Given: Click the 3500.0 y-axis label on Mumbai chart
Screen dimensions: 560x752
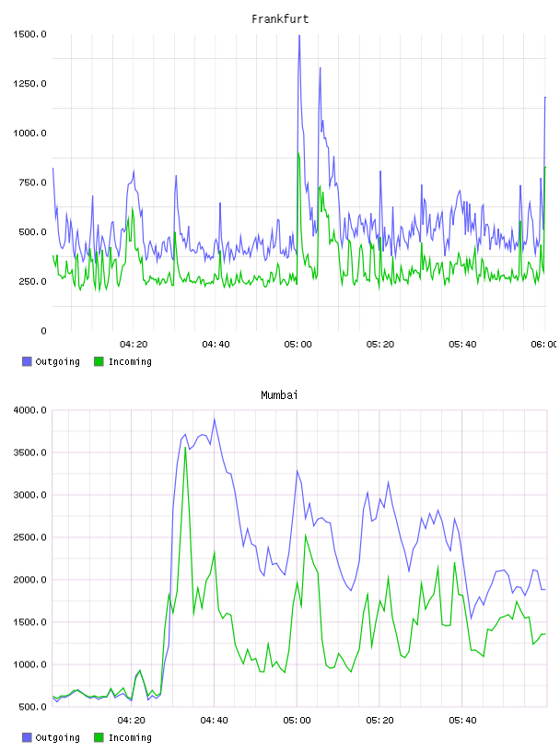Looking at the screenshot, I should 29,452.
